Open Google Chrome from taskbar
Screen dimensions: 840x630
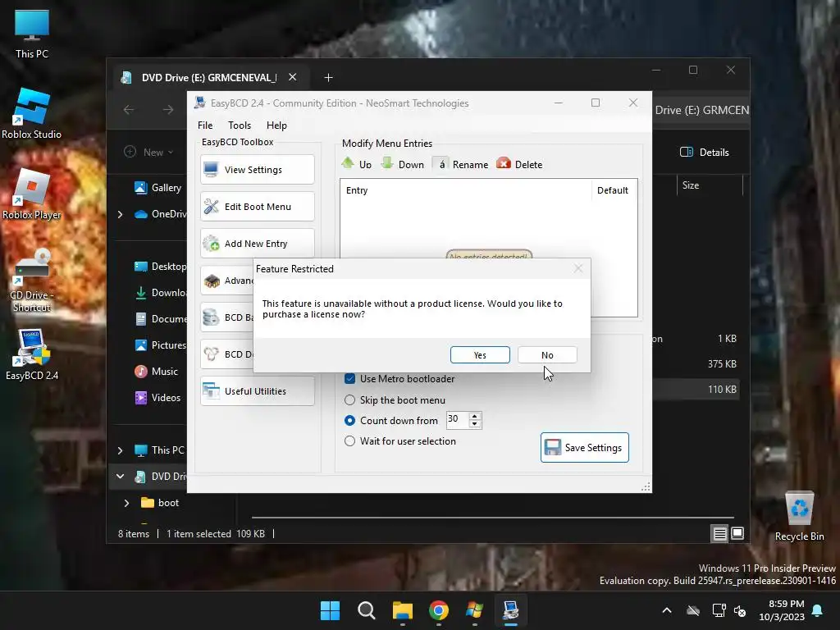pos(438,610)
